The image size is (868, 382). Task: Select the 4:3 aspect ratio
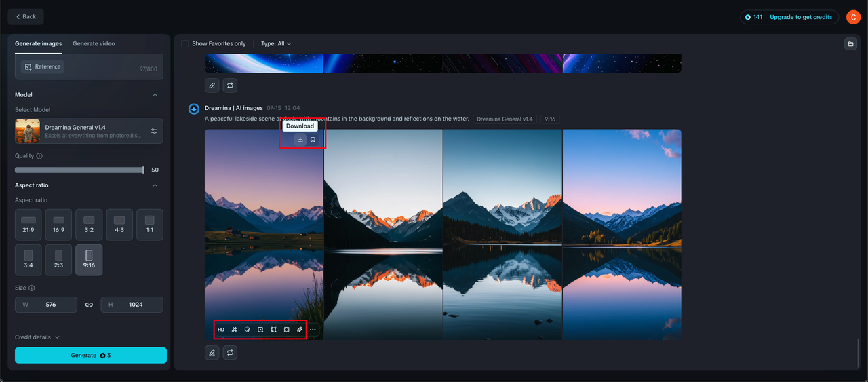[119, 225]
